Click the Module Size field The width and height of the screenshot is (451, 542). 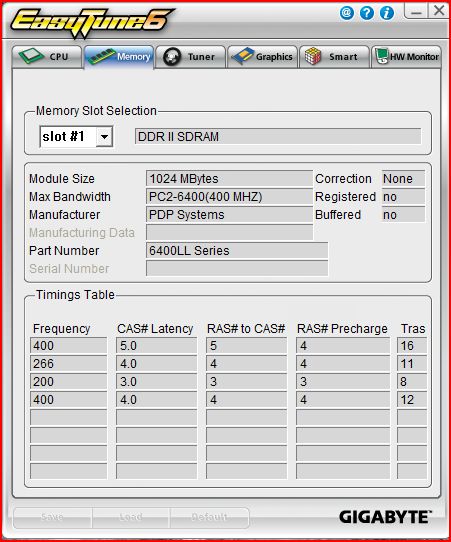(229, 179)
